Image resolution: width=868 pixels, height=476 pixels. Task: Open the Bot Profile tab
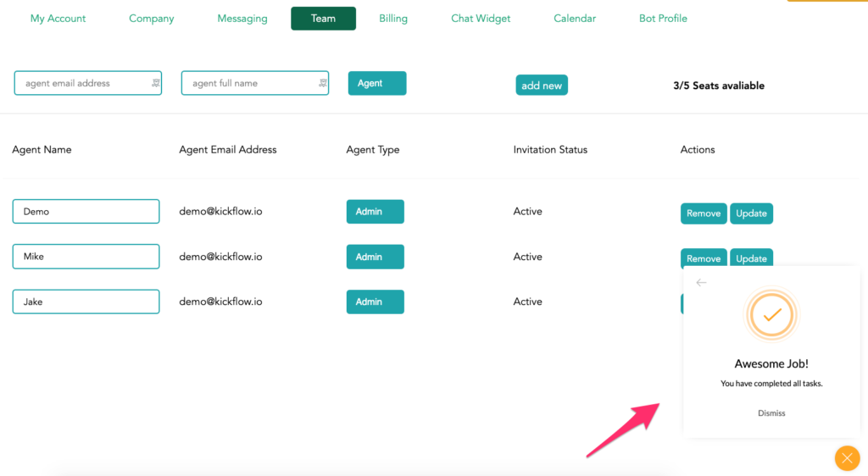663,19
